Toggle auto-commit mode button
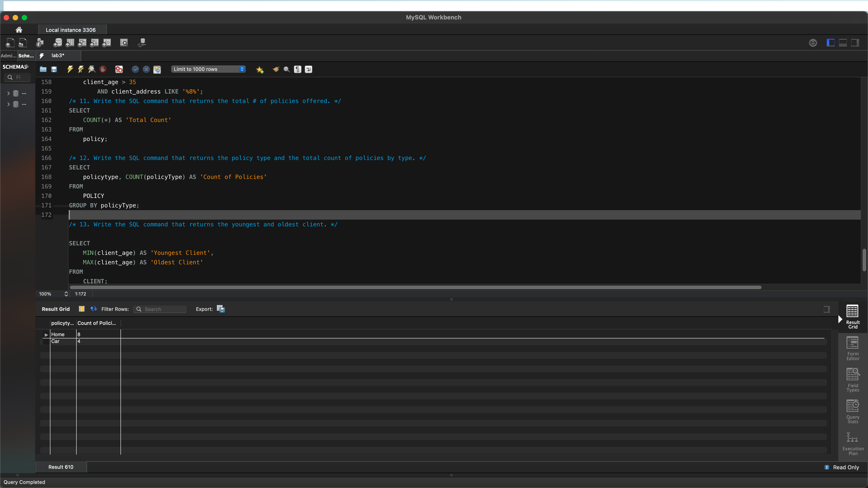Viewport: 868px width, 488px height. pos(157,69)
